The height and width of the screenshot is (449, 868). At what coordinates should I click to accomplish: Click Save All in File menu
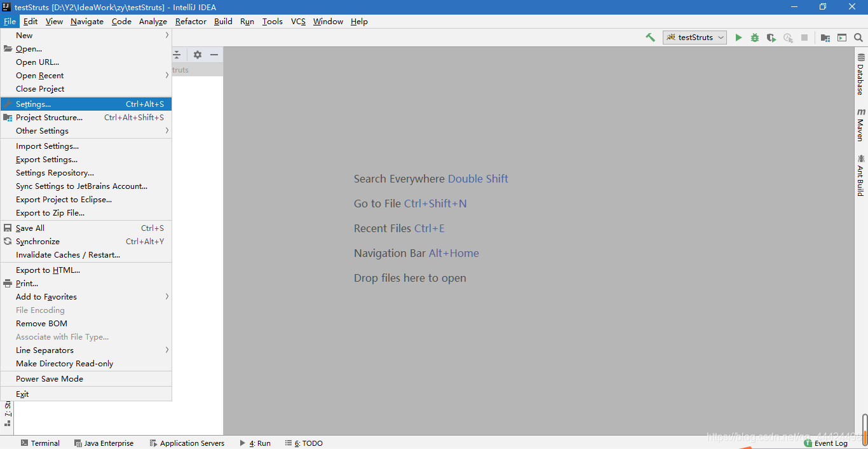click(86, 228)
